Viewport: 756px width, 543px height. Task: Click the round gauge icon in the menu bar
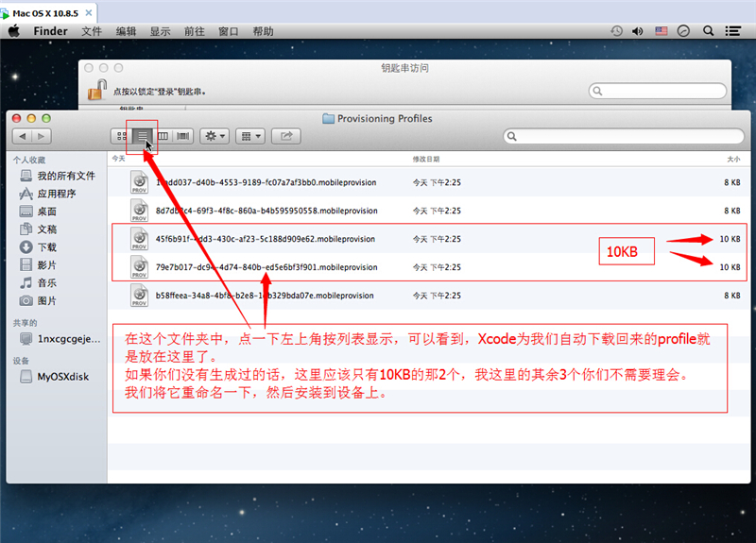coord(683,31)
